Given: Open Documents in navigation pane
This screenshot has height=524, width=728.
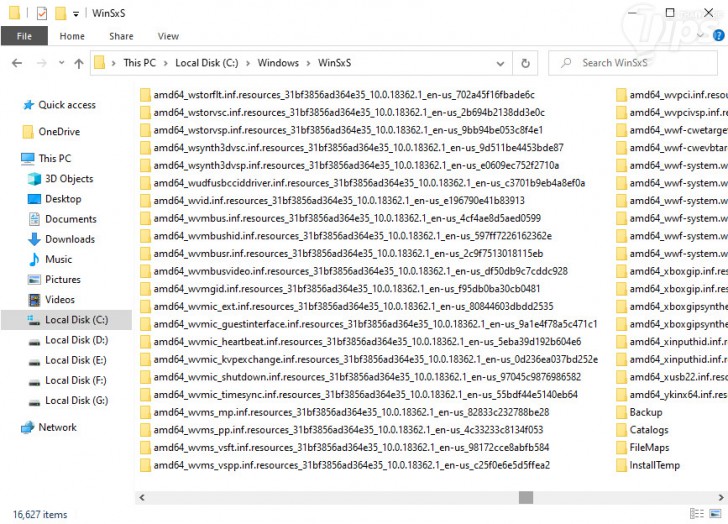Looking at the screenshot, I should coord(62,219).
